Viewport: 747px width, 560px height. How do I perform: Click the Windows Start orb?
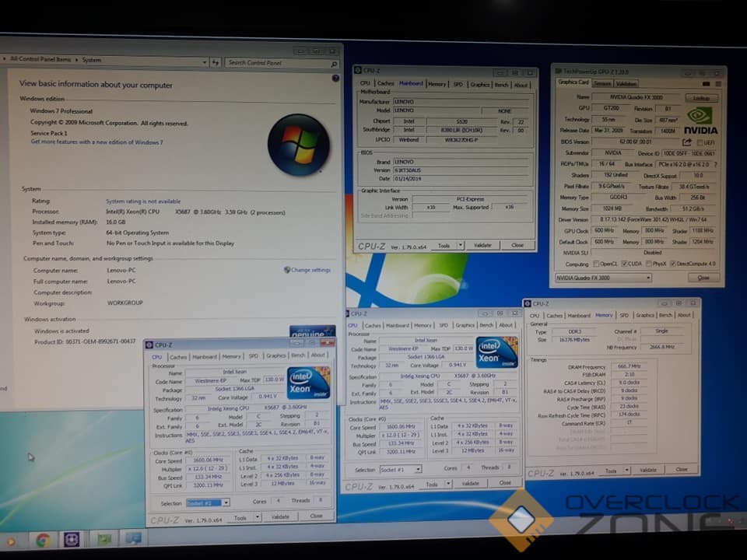point(11,540)
